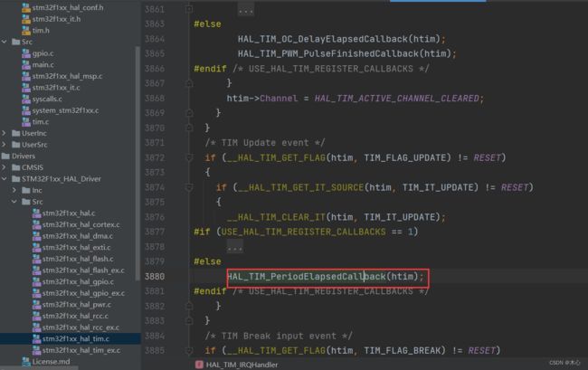Collapse the STM32F1xx_HAL_Driver folder
This screenshot has height=370, width=588.
5,179
